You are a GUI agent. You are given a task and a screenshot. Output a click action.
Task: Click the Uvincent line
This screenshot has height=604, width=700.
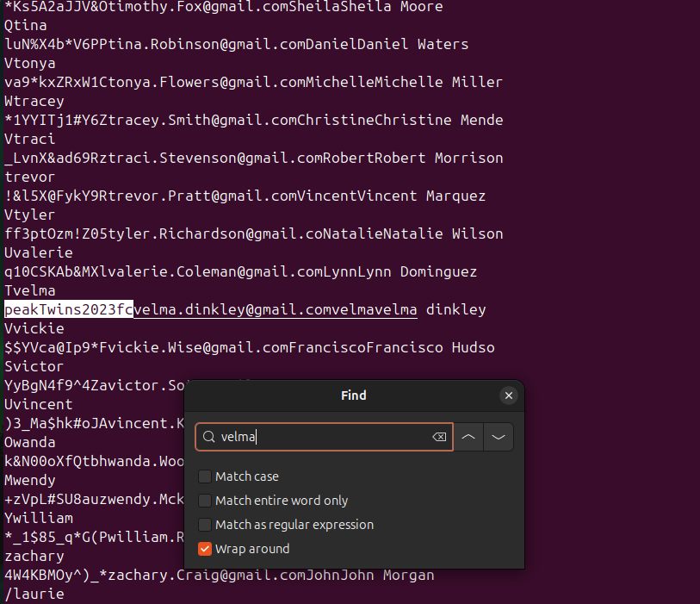[39, 404]
